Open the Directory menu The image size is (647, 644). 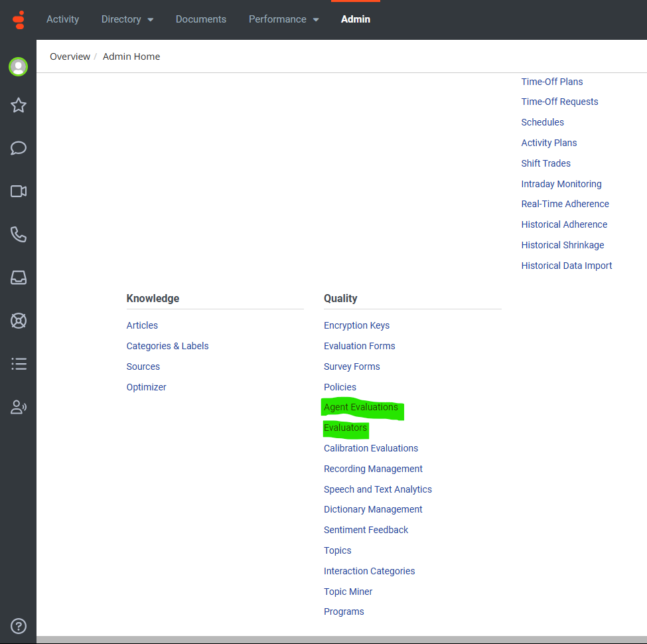tap(121, 19)
